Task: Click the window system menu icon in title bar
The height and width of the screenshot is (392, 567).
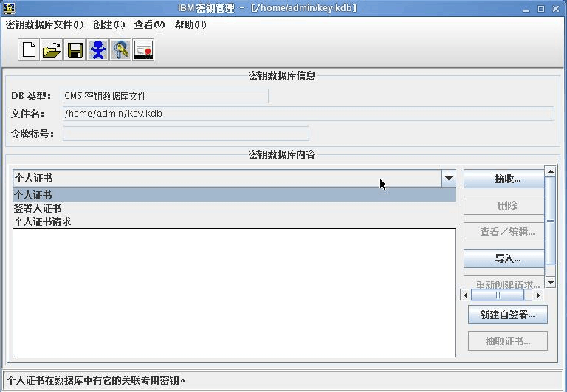Action: pyautogui.click(x=10, y=8)
